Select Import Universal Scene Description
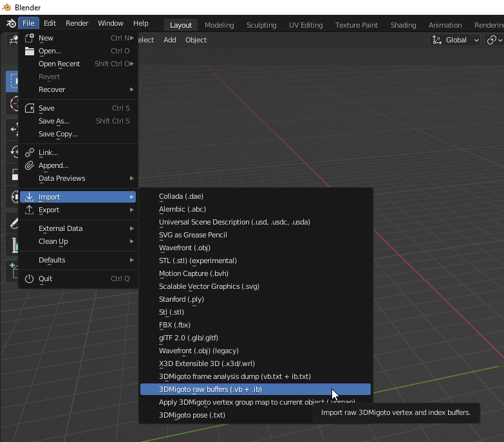 256,222
